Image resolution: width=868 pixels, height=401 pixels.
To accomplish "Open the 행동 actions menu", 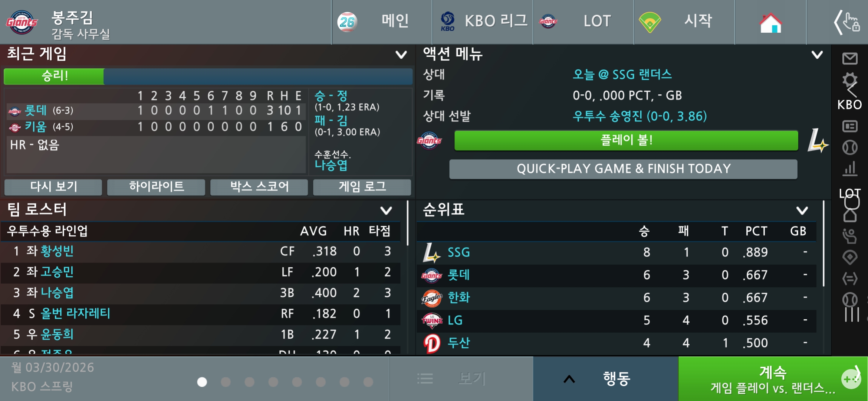I will [606, 379].
